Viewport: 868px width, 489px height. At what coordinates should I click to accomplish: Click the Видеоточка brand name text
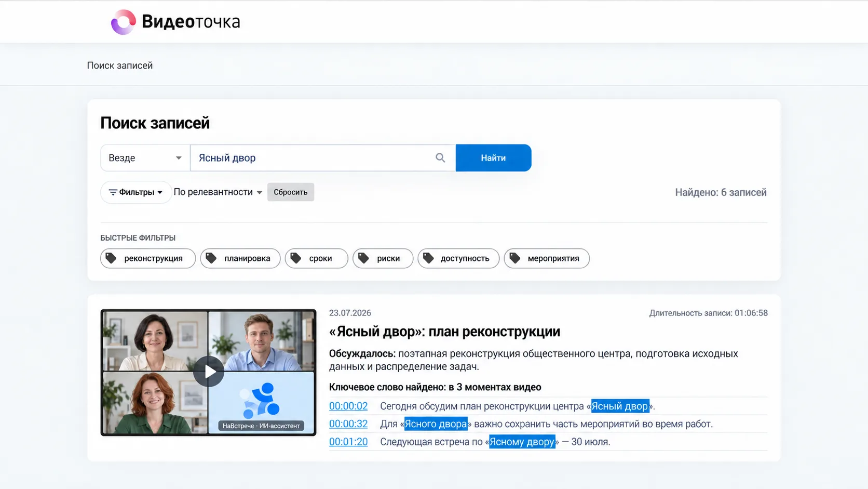click(191, 22)
